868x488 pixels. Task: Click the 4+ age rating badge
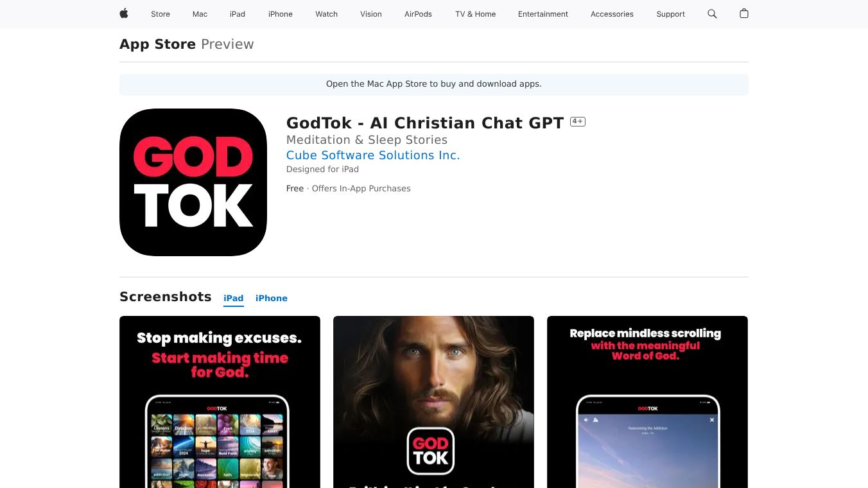(578, 121)
